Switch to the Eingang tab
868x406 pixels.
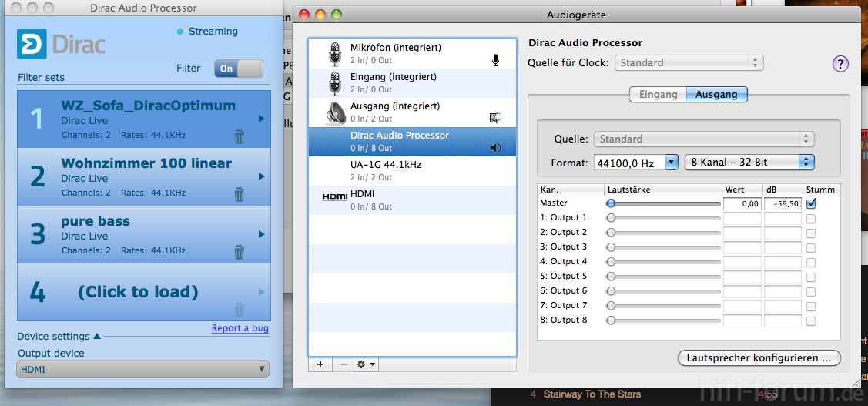coord(659,95)
